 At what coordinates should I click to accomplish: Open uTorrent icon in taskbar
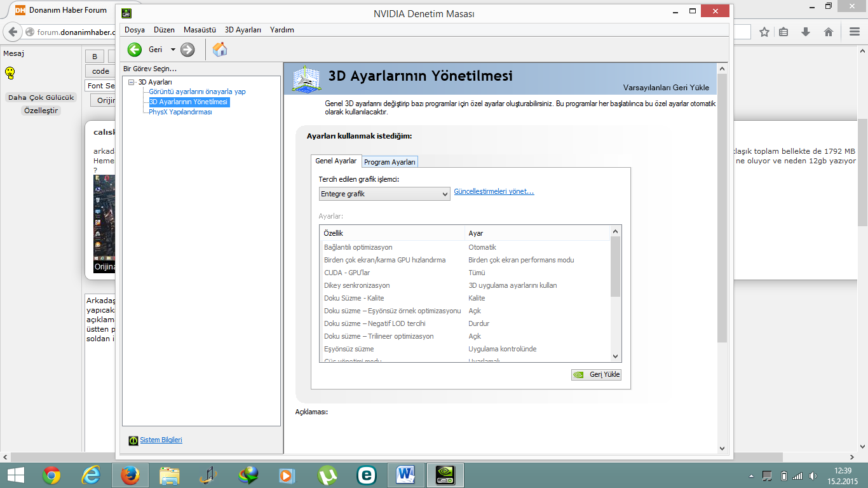[x=327, y=475]
